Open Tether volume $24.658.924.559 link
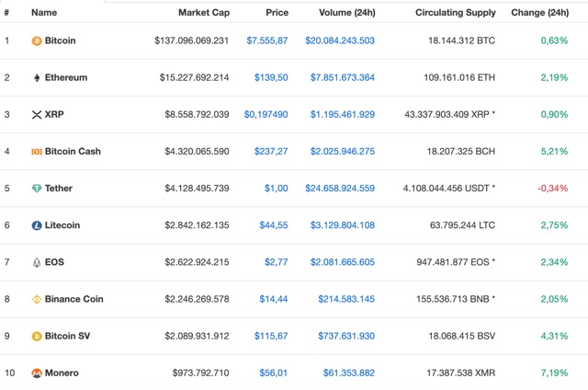588x390 pixels. pyautogui.click(x=340, y=189)
